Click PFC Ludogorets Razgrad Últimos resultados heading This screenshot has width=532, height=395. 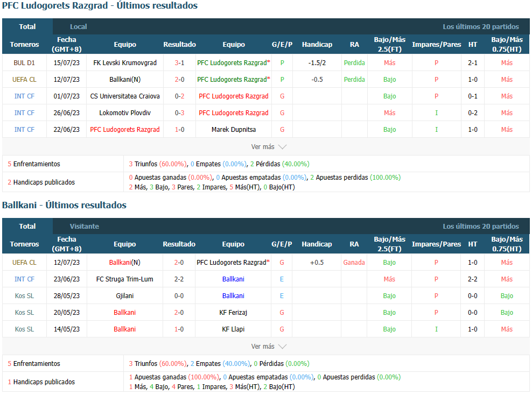point(100,6)
